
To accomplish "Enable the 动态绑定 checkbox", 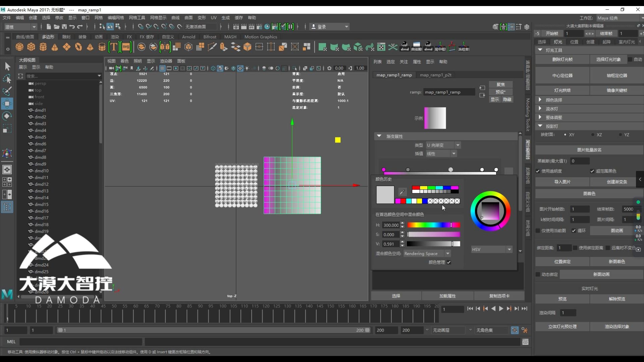I will pyautogui.click(x=538, y=274).
